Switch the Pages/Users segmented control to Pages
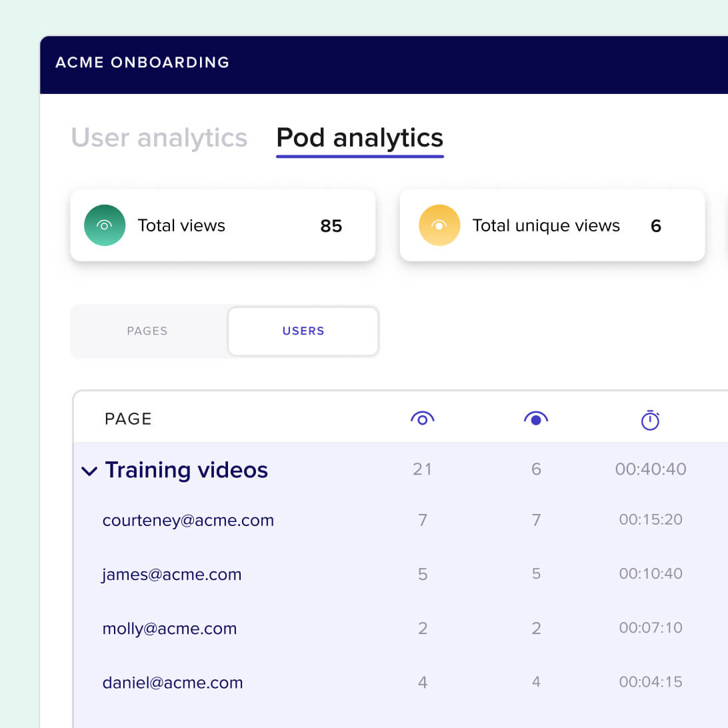 [147, 331]
